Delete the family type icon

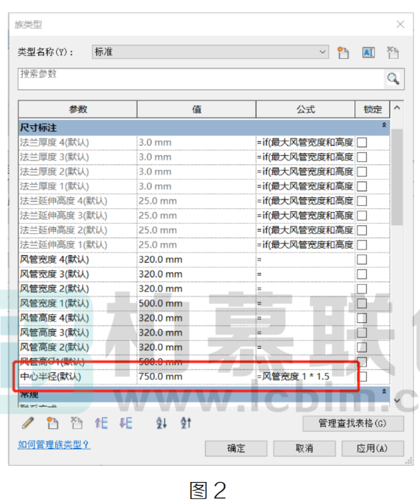pos(393,52)
